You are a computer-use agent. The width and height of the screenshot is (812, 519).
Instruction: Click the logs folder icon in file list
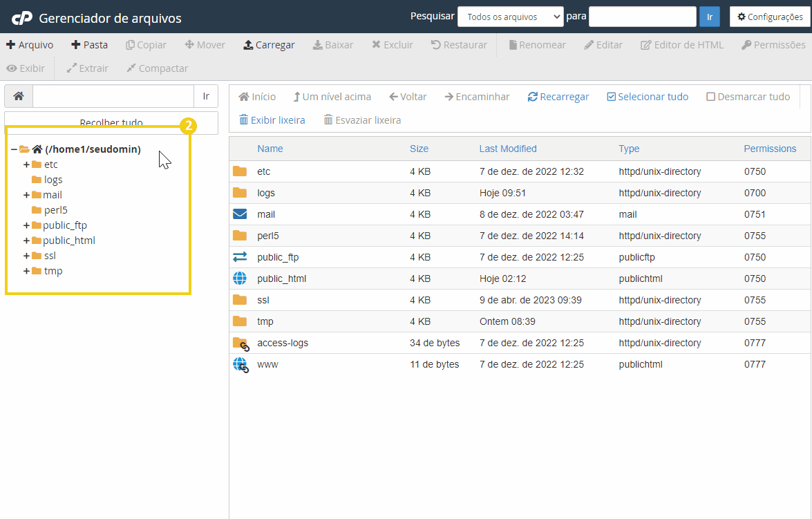240,193
